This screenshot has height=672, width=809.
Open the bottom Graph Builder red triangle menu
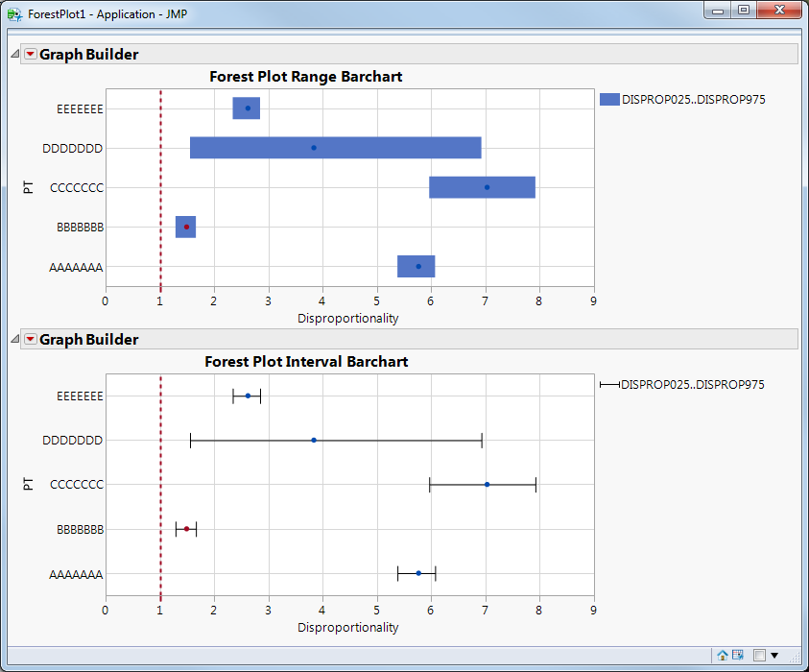pyautogui.click(x=30, y=338)
